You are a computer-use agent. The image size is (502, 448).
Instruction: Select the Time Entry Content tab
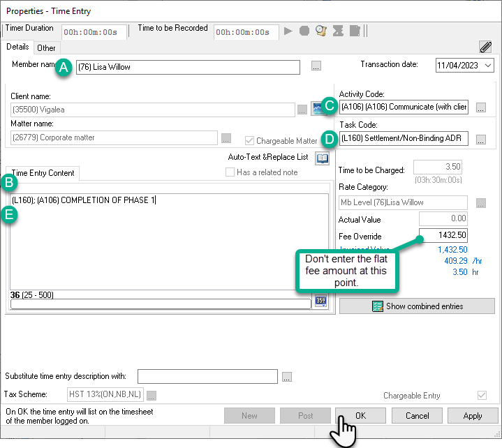(x=43, y=173)
